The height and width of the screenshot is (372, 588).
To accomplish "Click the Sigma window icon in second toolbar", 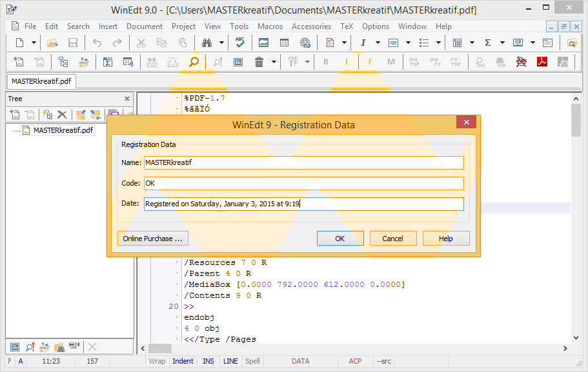I will (108, 62).
